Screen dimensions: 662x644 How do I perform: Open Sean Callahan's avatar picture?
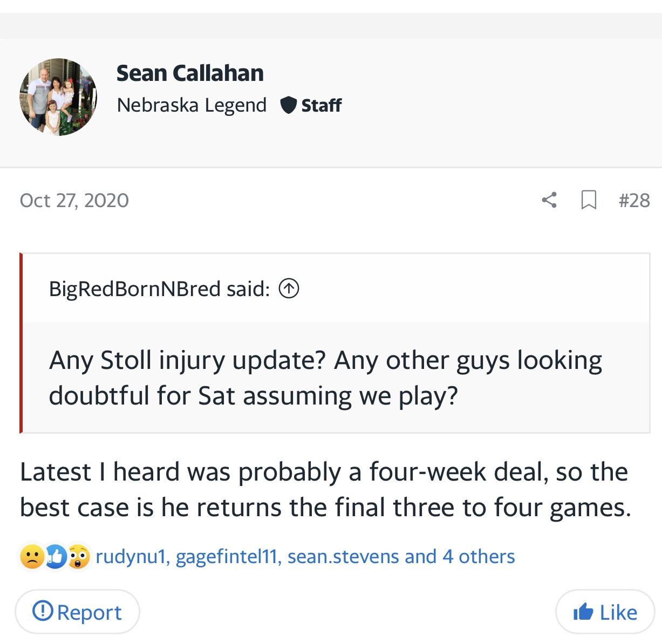[x=58, y=97]
